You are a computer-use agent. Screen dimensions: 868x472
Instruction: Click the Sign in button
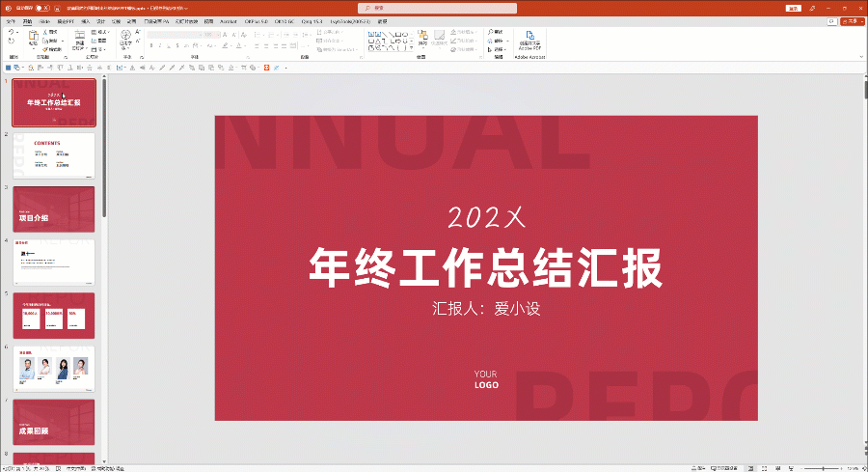coord(794,9)
